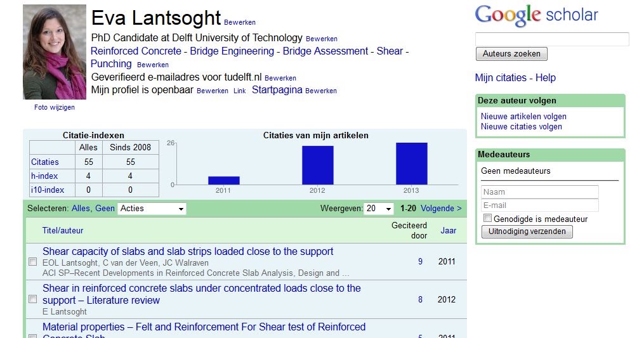Check box for Shear capacity of slabs article
The image size is (644, 338).
pos(33,262)
